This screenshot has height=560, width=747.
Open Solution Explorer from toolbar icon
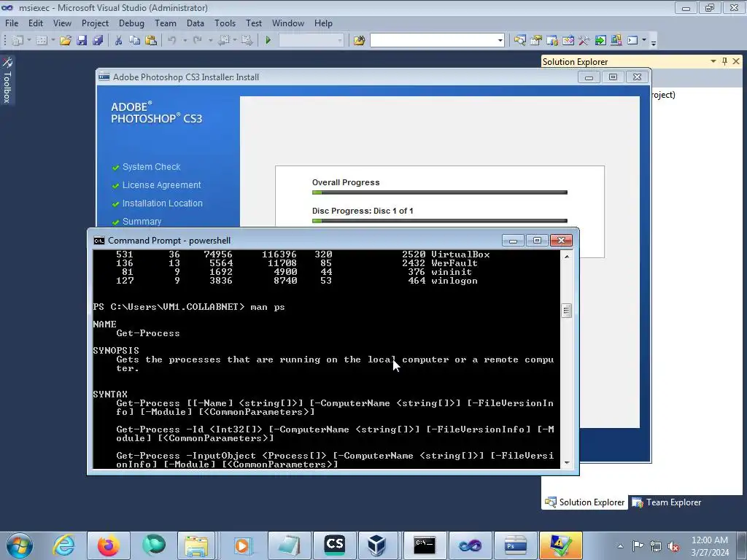coord(519,41)
